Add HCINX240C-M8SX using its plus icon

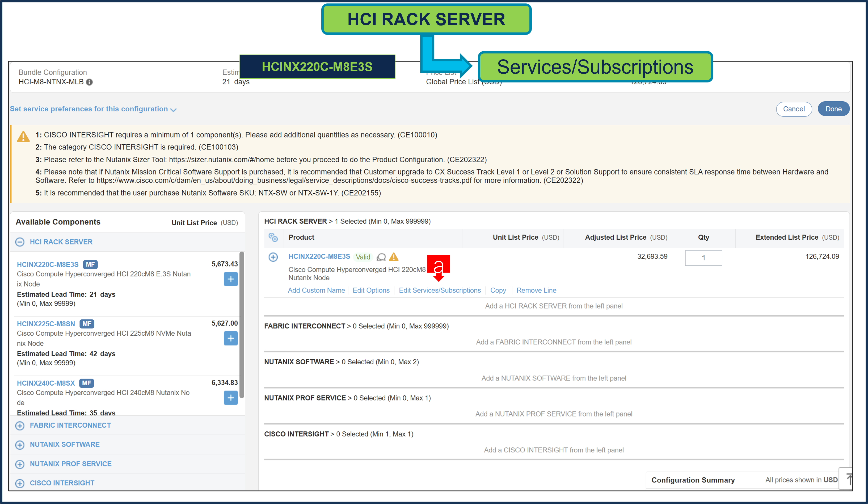click(x=230, y=398)
